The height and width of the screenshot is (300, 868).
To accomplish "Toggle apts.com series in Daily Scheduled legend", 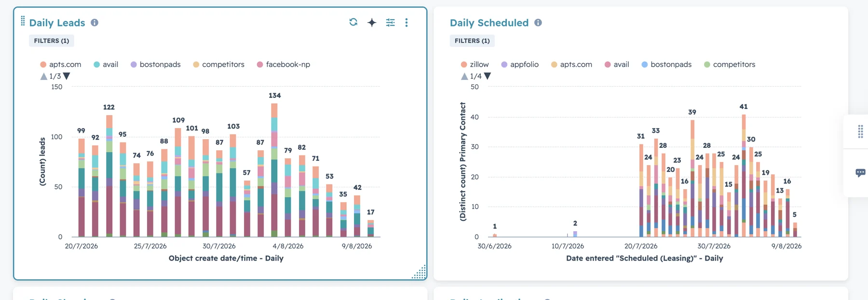I will [571, 65].
